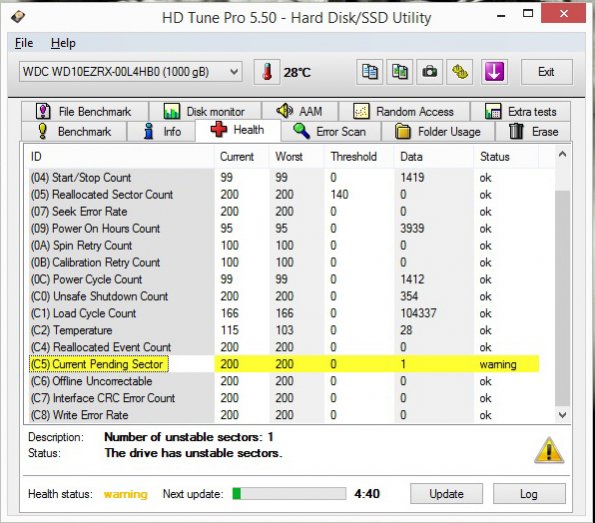Open the File menu
Screen dimensions: 595x523
coord(24,43)
